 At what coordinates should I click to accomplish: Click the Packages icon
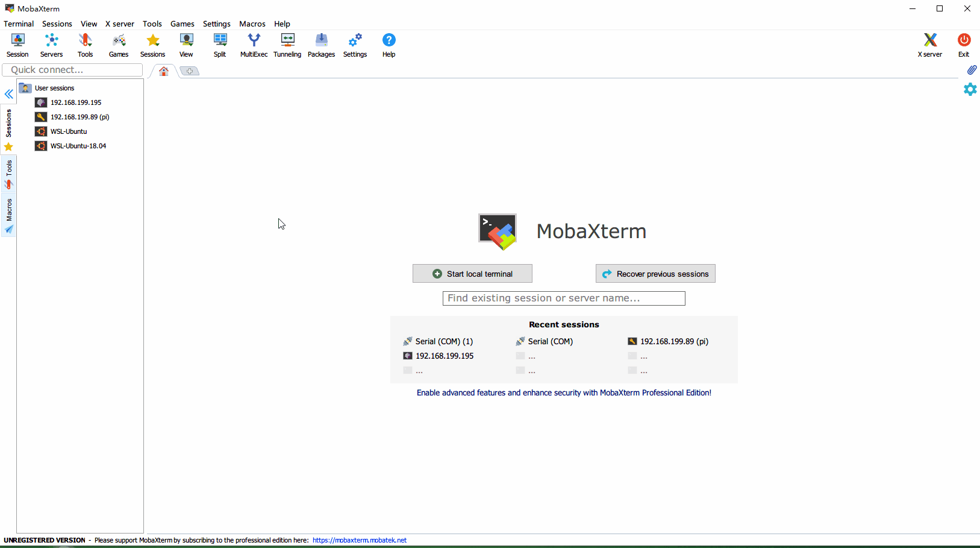click(321, 46)
